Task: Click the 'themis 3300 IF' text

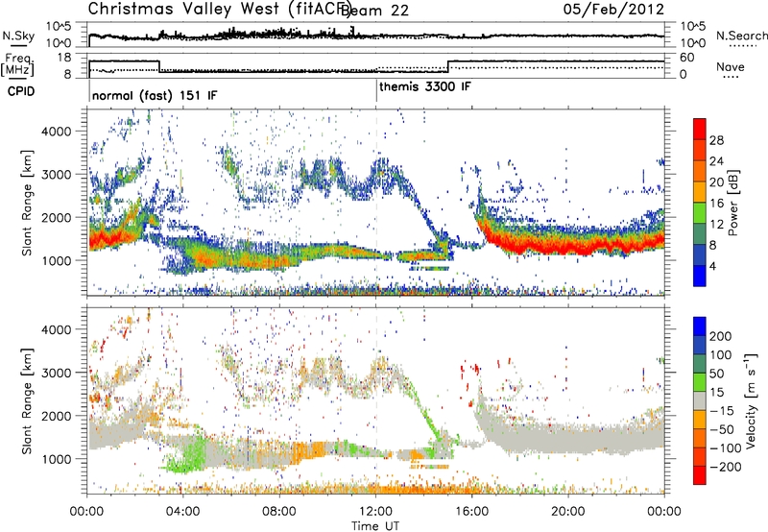Action: [x=425, y=87]
